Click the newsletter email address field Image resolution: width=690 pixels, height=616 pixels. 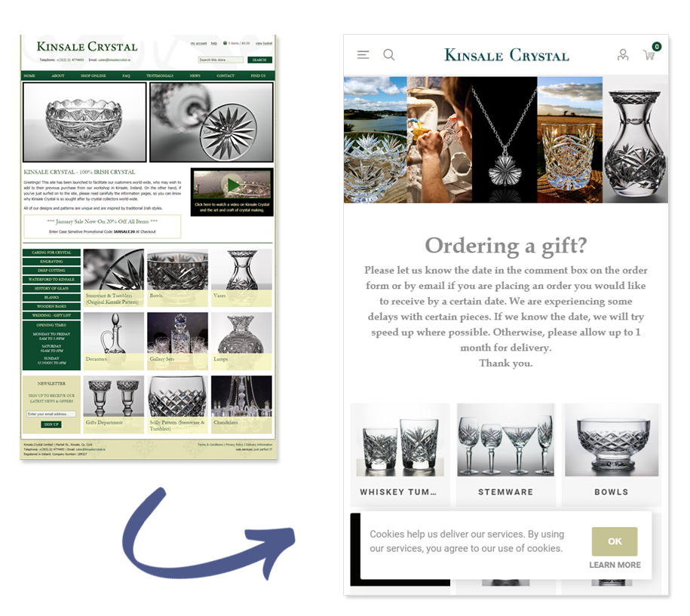[x=51, y=414]
